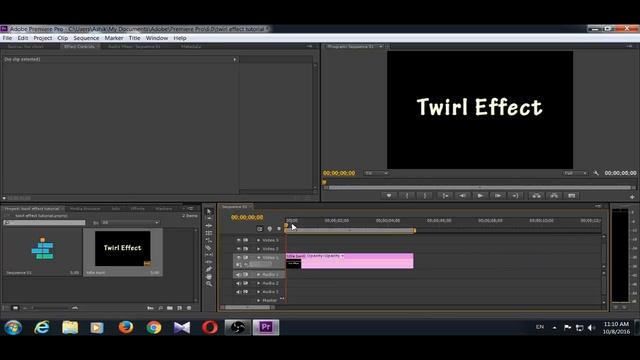Image resolution: width=640 pixels, height=360 pixels.
Task: Select the Selection tool in tools panel
Action: pos(209,211)
